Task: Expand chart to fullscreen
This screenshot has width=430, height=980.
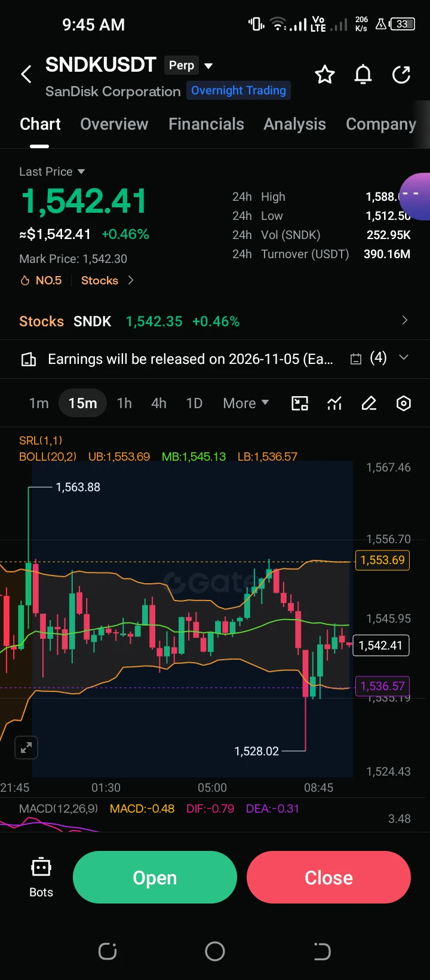Action: [26, 748]
